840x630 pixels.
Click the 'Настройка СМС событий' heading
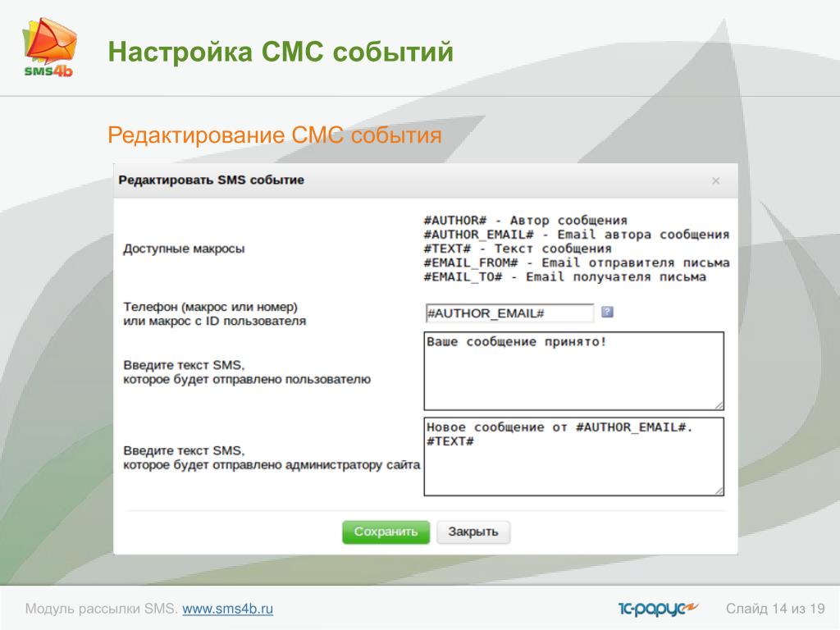click(x=281, y=52)
